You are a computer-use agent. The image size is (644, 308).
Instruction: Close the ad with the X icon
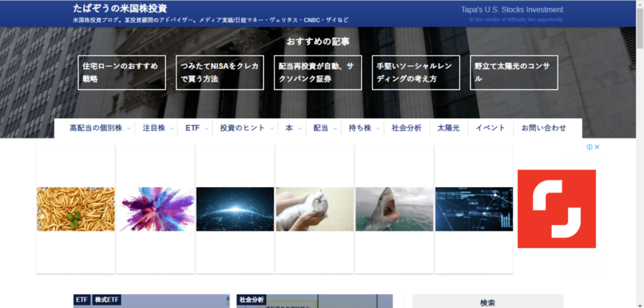[597, 147]
